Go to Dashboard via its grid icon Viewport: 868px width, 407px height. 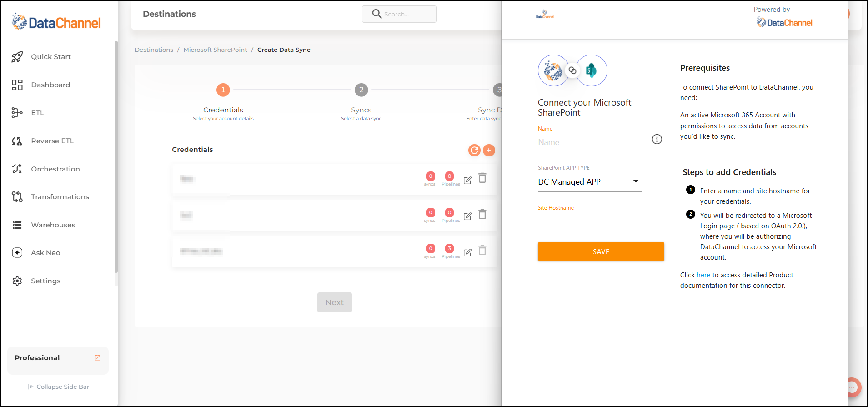coord(17,85)
